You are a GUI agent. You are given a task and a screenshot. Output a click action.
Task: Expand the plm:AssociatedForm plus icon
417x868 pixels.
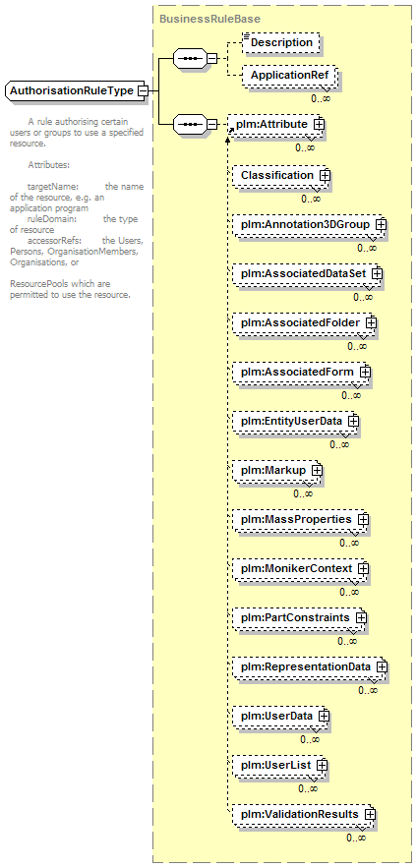tap(365, 372)
